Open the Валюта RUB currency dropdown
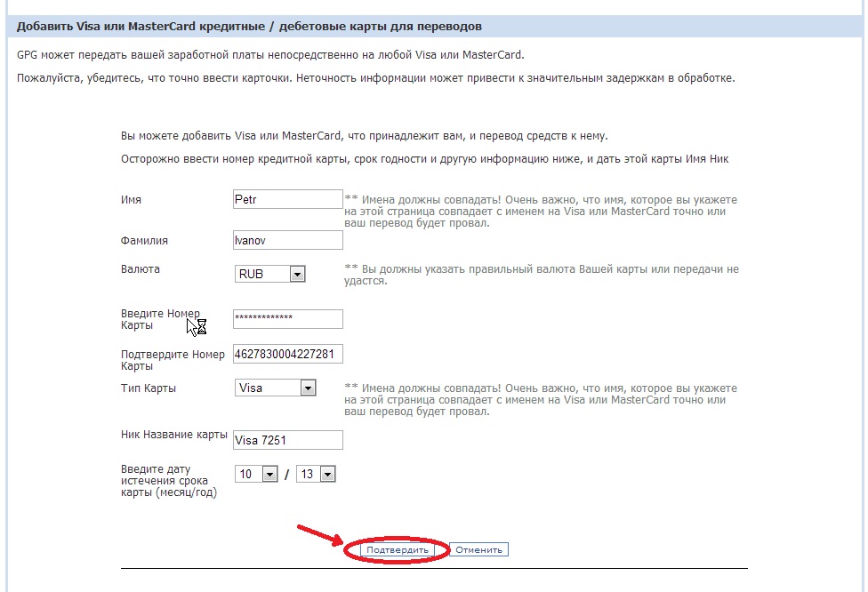 point(270,274)
